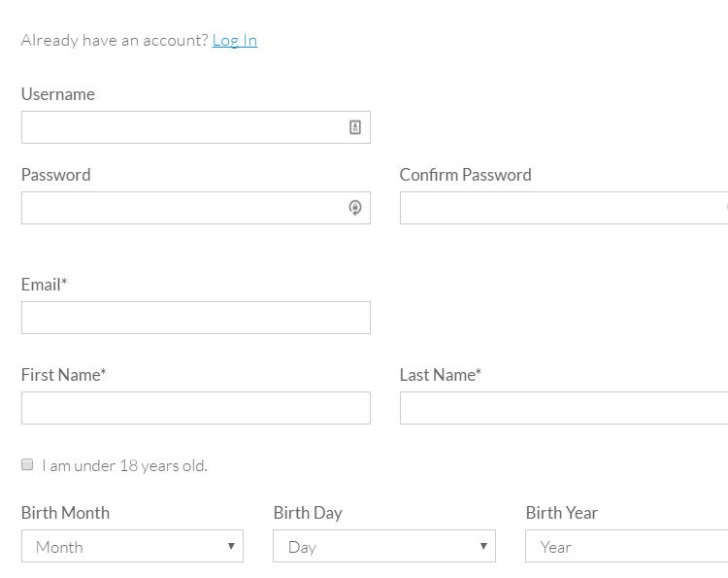Viewport: 728px width, 578px height.
Task: Click the Email* label
Action: point(45,285)
